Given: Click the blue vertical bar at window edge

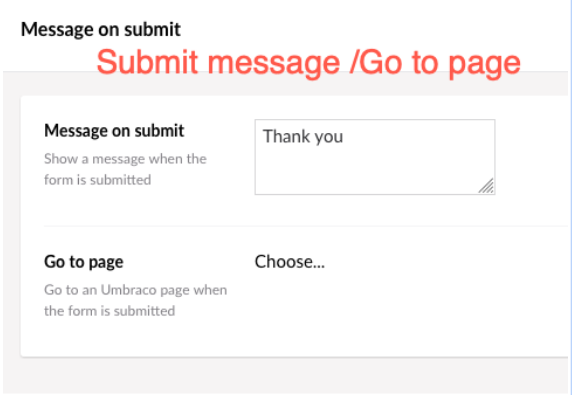Looking at the screenshot, I should pyautogui.click(x=570, y=197).
